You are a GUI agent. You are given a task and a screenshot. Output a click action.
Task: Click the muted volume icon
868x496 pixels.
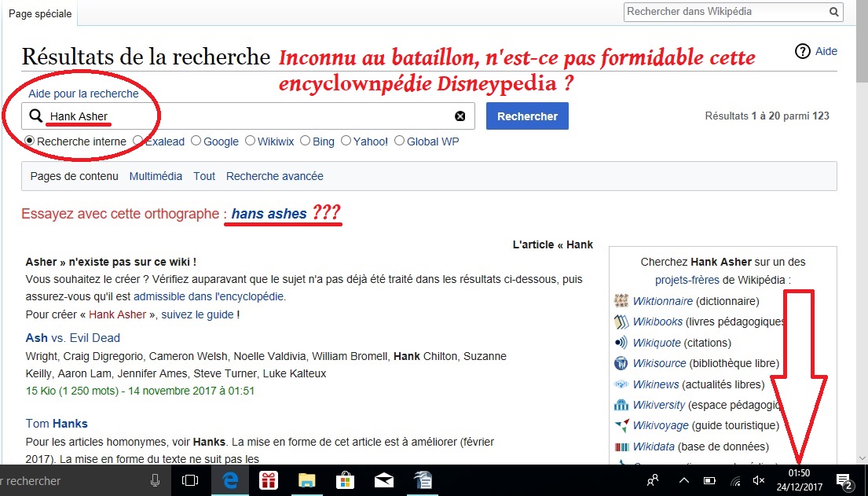coord(759,480)
